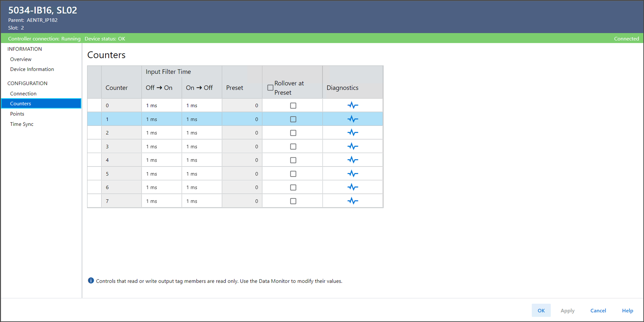Enable rollover at preset for counter 0

click(x=293, y=106)
